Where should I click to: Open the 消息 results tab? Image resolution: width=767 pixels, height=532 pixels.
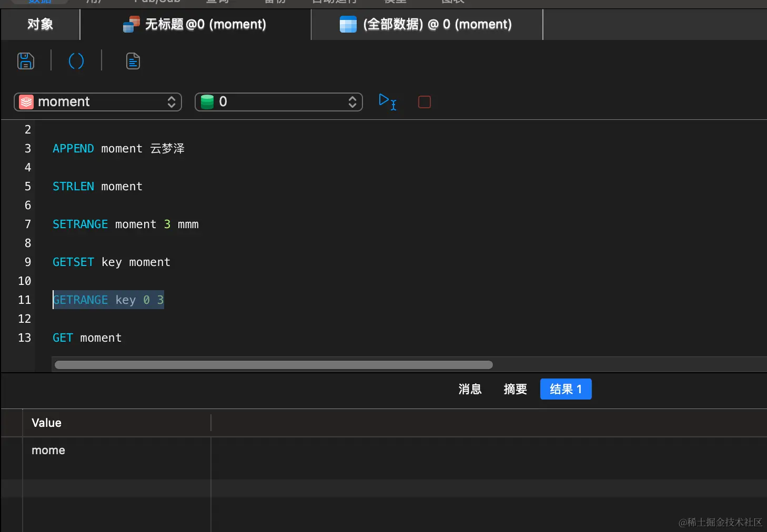470,389
